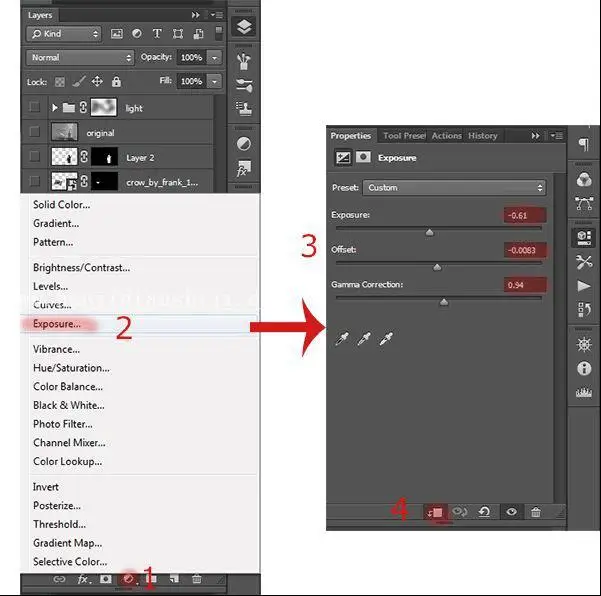Toggle visibility of original layer

[x=34, y=131]
